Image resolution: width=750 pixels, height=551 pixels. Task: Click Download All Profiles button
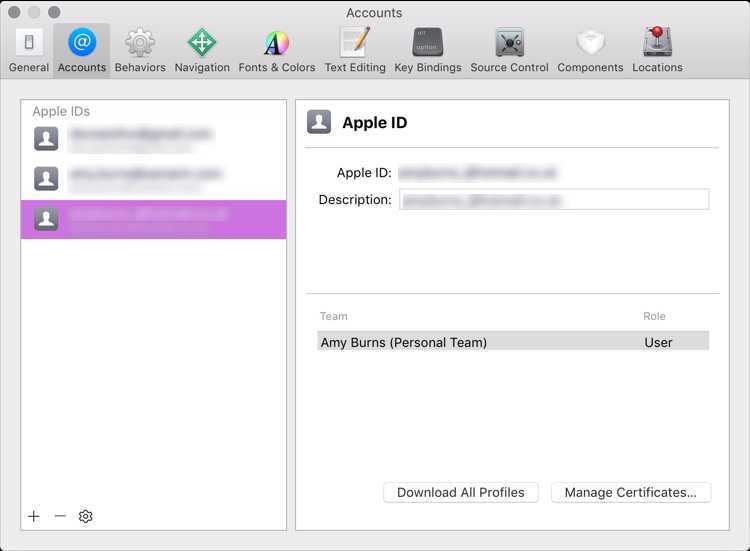461,493
